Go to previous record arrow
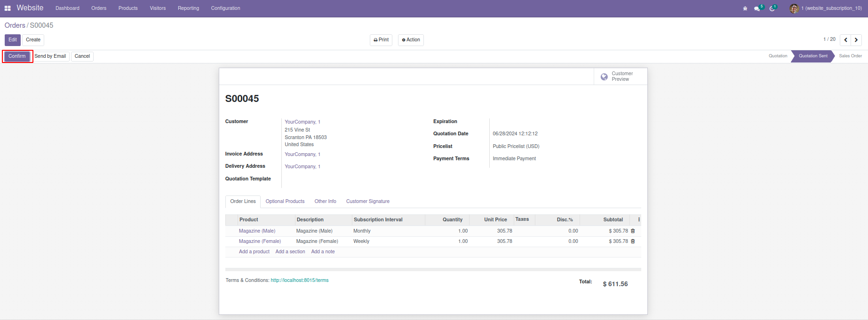This screenshot has height=320, width=868. point(846,40)
